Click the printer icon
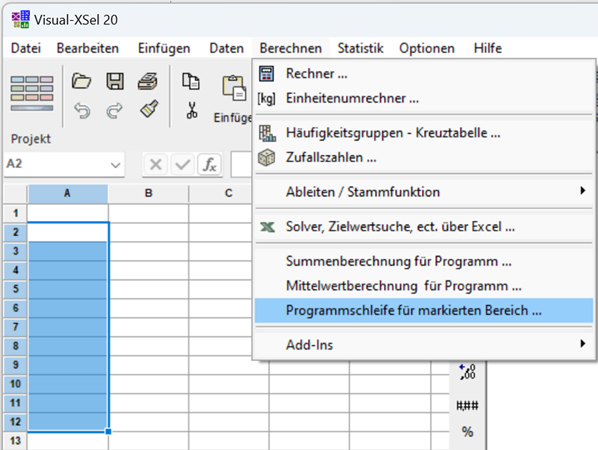The width and height of the screenshot is (598, 450). click(148, 81)
